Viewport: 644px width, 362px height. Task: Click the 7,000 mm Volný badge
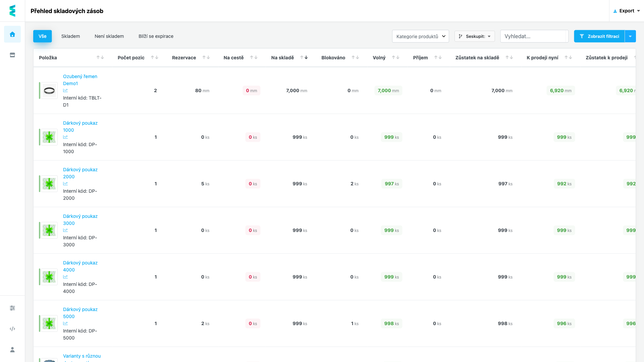click(388, 90)
